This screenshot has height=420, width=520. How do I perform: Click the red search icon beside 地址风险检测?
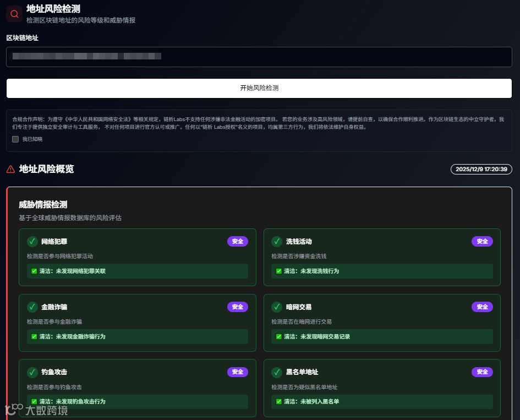14,14
